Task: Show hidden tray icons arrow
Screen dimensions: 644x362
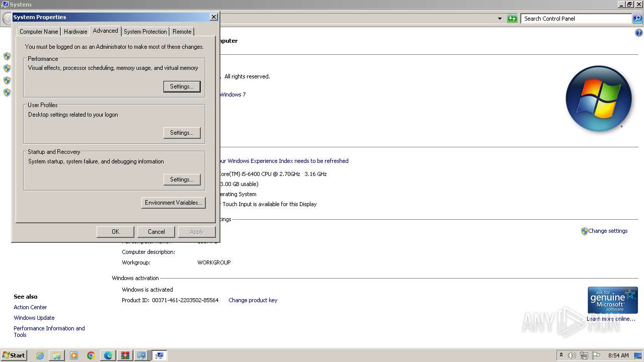Action: point(561,355)
